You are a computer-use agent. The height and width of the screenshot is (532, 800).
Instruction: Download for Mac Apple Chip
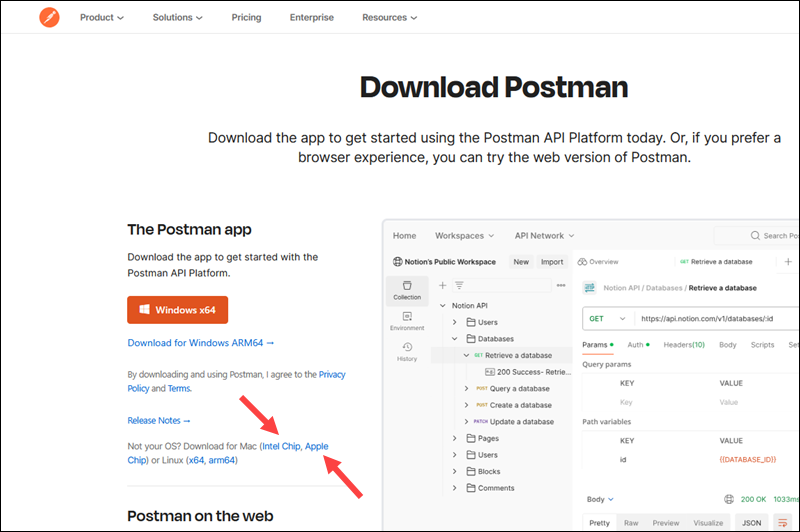click(316, 446)
